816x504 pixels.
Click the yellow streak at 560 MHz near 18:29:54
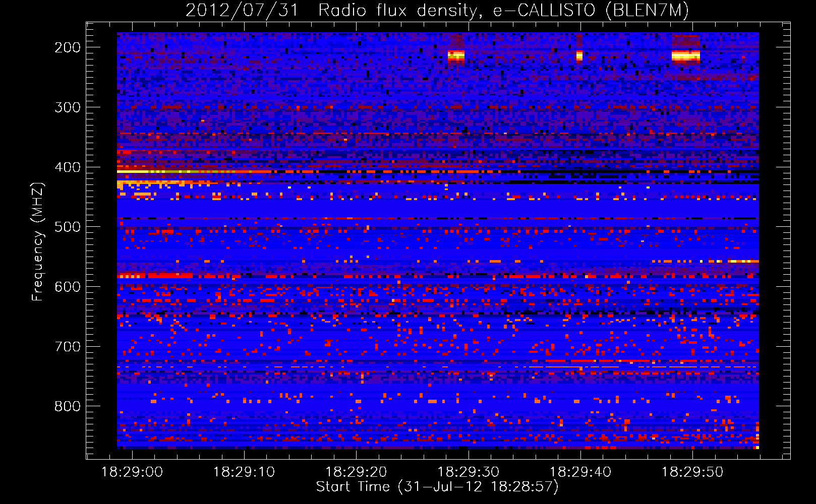coord(743,261)
